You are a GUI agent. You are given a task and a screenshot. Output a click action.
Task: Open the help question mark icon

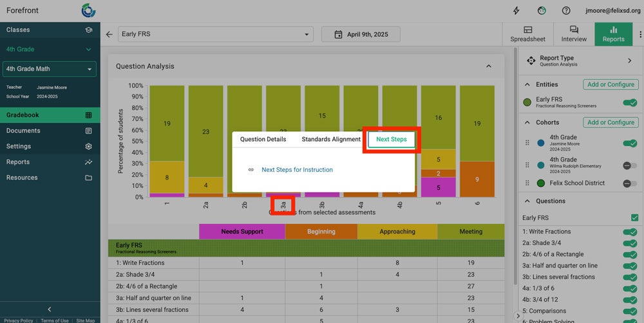coord(566,11)
